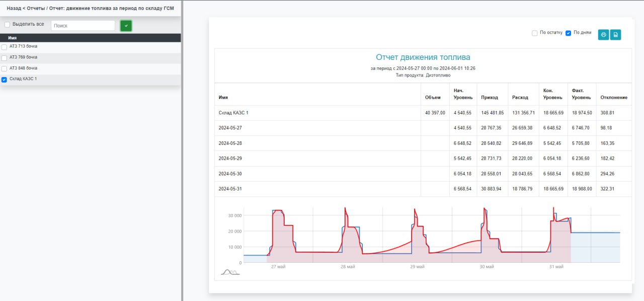
Task: Click the income value '28 731,73'
Action: pos(491,159)
